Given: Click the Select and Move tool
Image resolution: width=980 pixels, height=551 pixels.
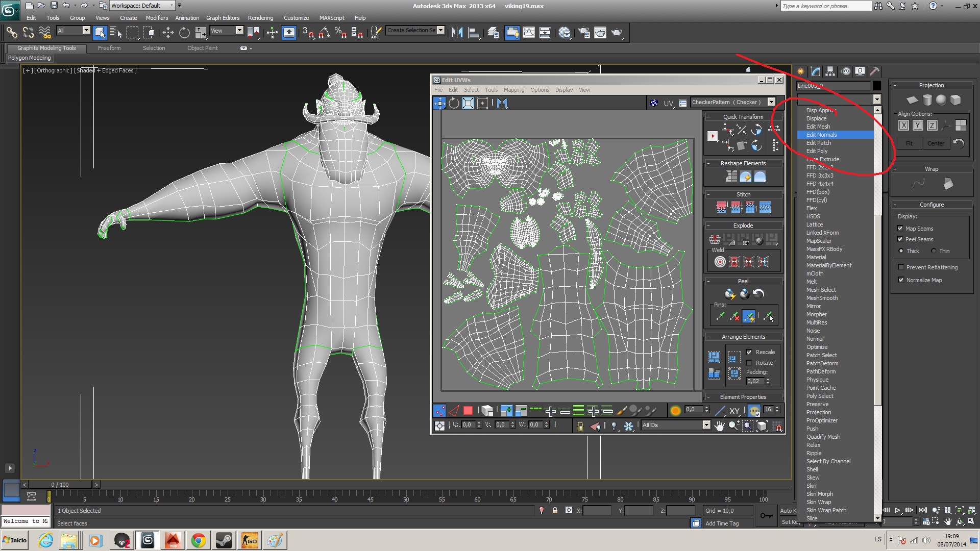Looking at the screenshot, I should pos(168,33).
